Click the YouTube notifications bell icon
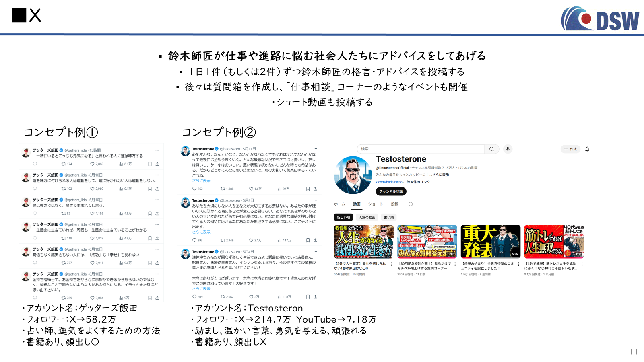Screen dimensions: 644x362 pyautogui.click(x=587, y=149)
